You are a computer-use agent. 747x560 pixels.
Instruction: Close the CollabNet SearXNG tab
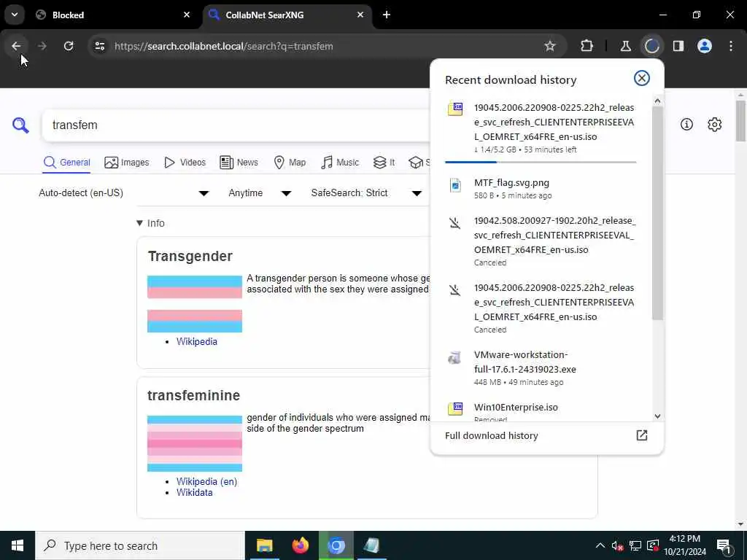click(x=360, y=15)
